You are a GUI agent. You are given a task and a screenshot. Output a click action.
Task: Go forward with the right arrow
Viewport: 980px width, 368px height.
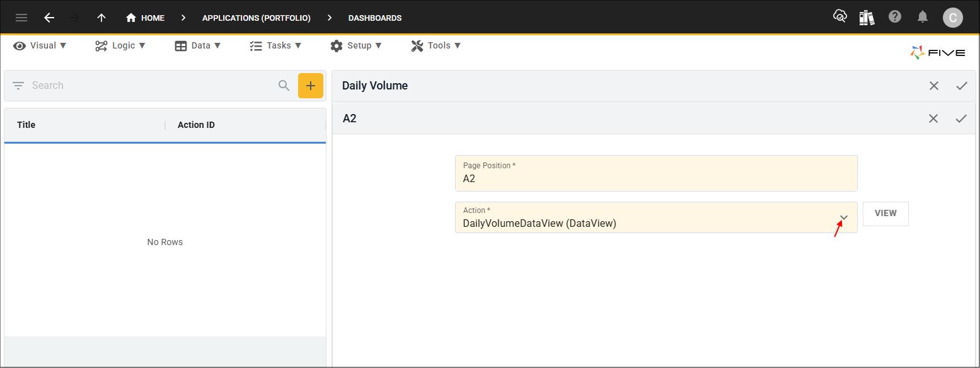tap(74, 18)
